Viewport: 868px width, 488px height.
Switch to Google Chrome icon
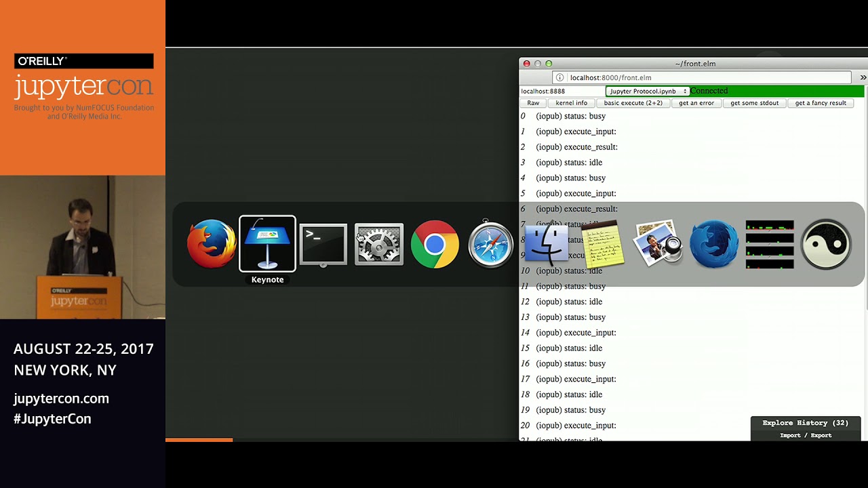pos(435,244)
